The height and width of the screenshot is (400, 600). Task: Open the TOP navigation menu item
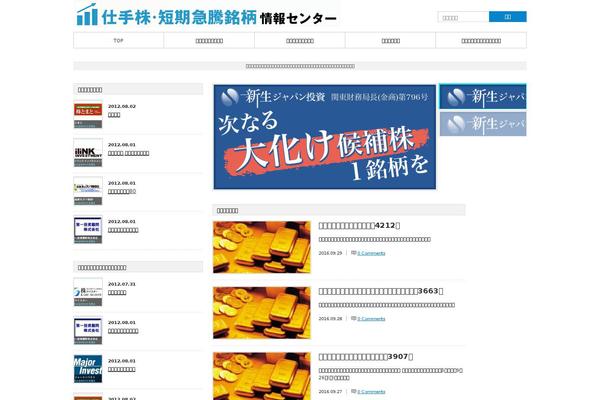[119, 41]
